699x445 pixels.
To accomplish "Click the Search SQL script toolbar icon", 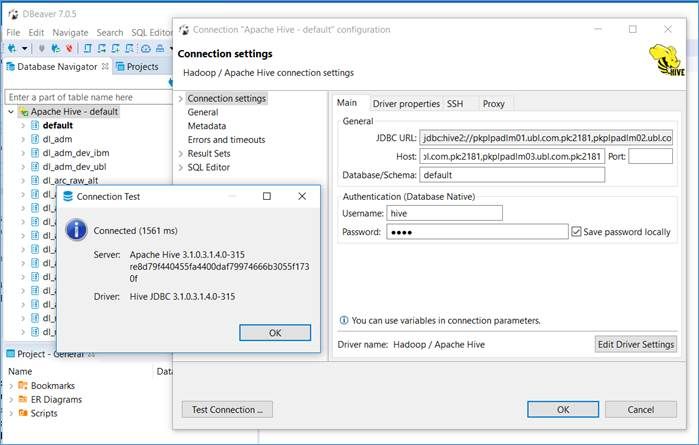I will tap(129, 48).
